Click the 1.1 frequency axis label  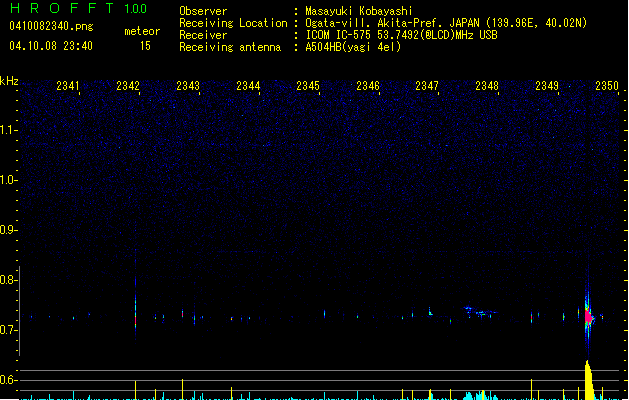[x=7, y=130]
